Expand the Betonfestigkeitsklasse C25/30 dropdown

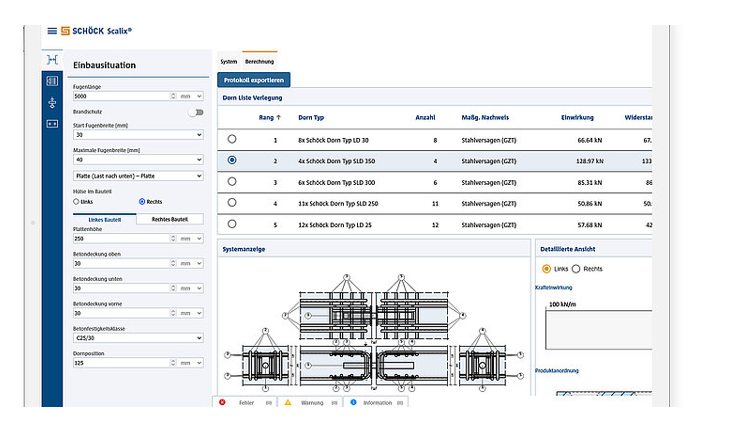click(138, 338)
